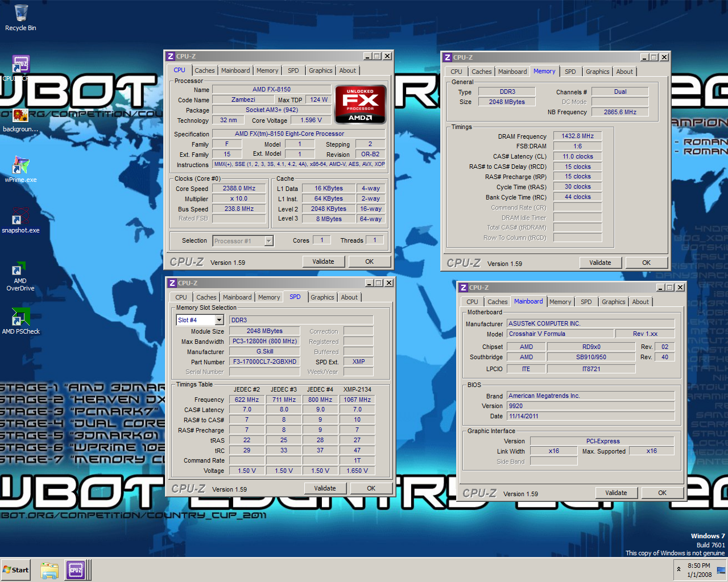Screen dimensions: 728x582
Task: Click the BIOS Version 9920 field
Action: 590,406
